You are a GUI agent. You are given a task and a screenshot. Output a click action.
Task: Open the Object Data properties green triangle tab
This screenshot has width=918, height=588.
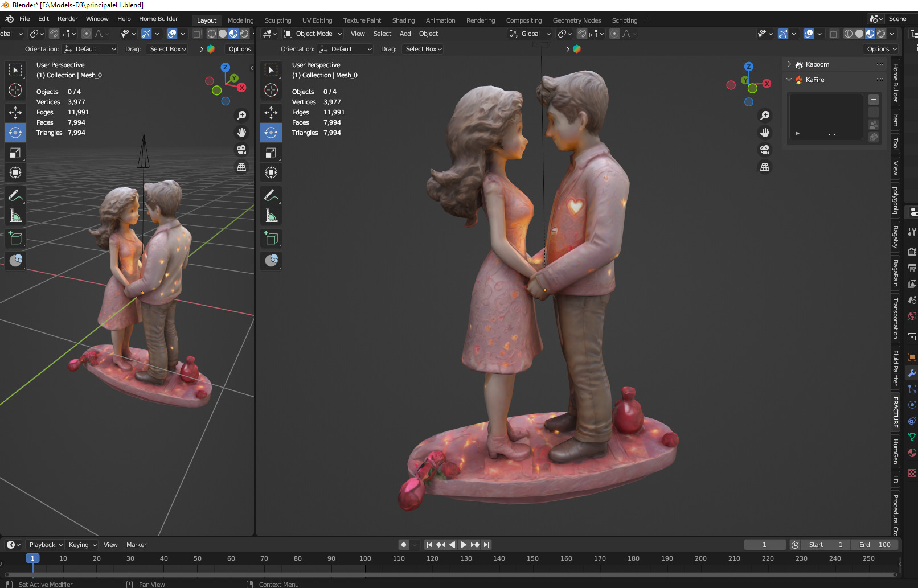(912, 437)
